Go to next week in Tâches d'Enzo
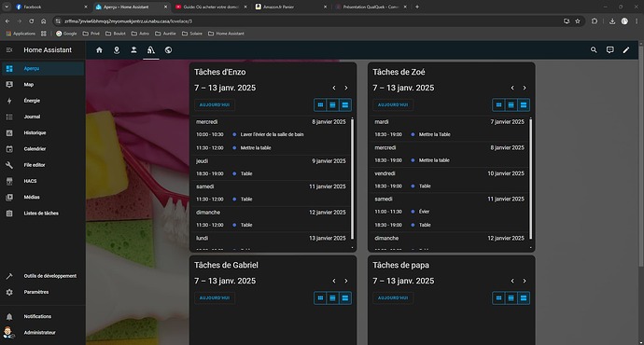The width and height of the screenshot is (644, 345). point(346,88)
